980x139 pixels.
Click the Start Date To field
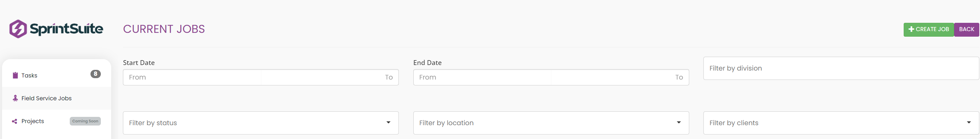click(x=329, y=77)
